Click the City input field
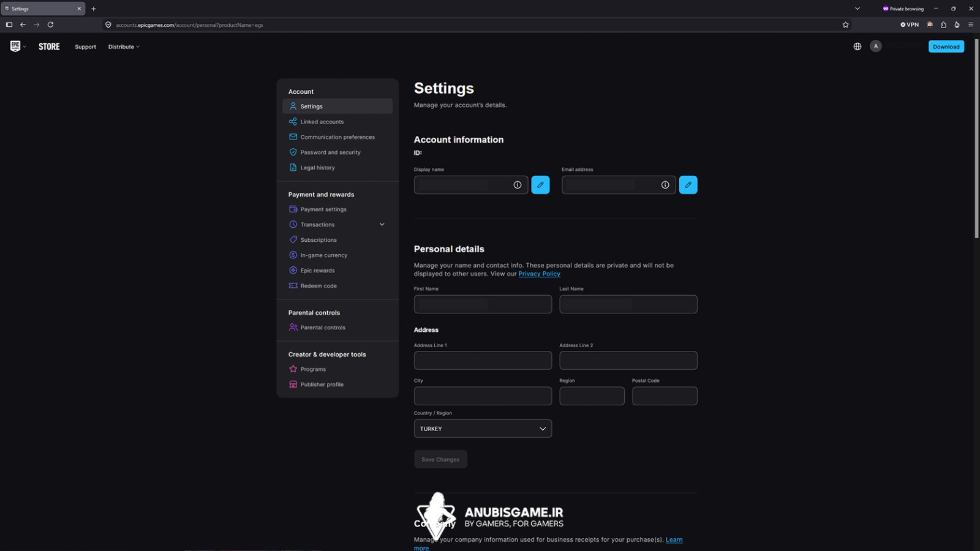The width and height of the screenshot is (980, 551). tap(483, 396)
